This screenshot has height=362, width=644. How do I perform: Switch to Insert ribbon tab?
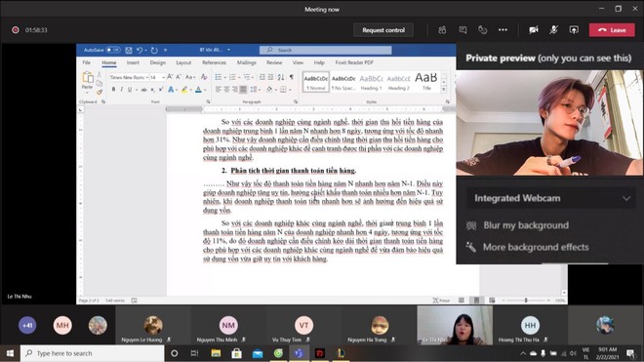[x=133, y=62]
